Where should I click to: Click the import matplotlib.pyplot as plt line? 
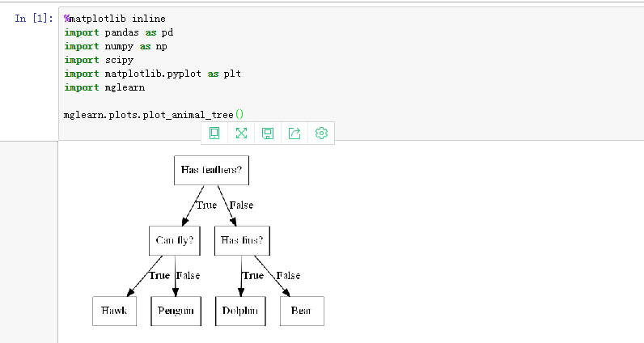[152, 74]
